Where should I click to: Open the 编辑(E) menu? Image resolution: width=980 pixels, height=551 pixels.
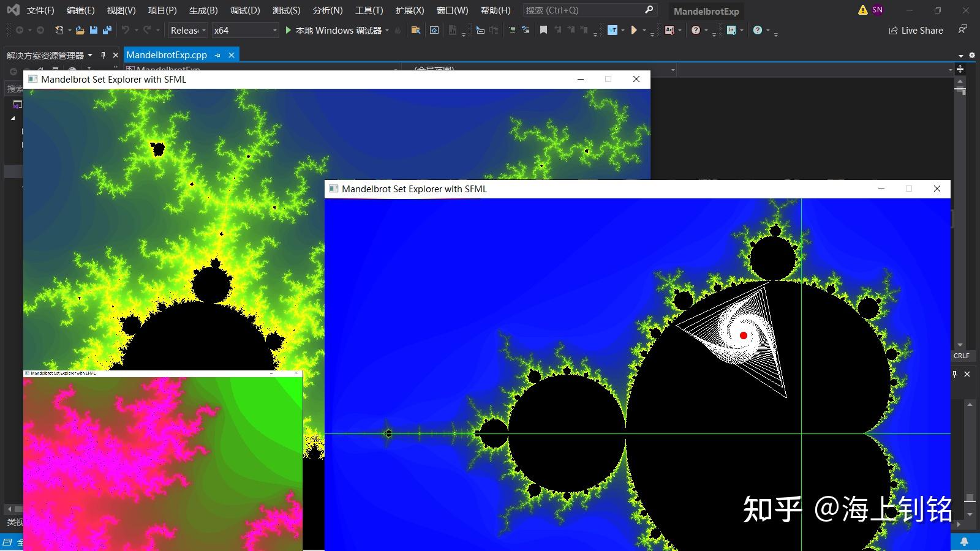80,10
